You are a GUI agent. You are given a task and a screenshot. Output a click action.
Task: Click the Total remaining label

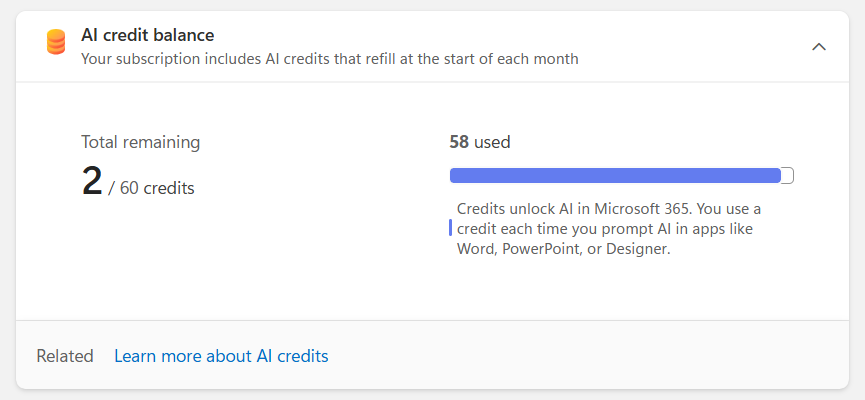tap(140, 142)
